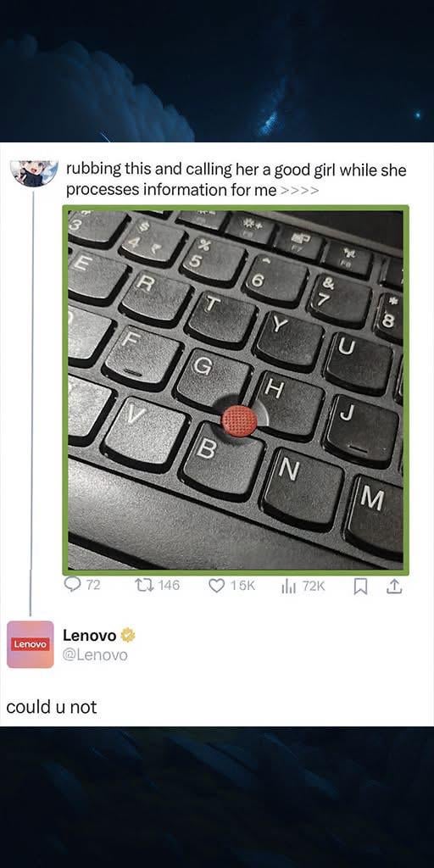Open the @Lenovo handle link
Image resolution: width=434 pixels, height=868 pixels.
(x=95, y=655)
